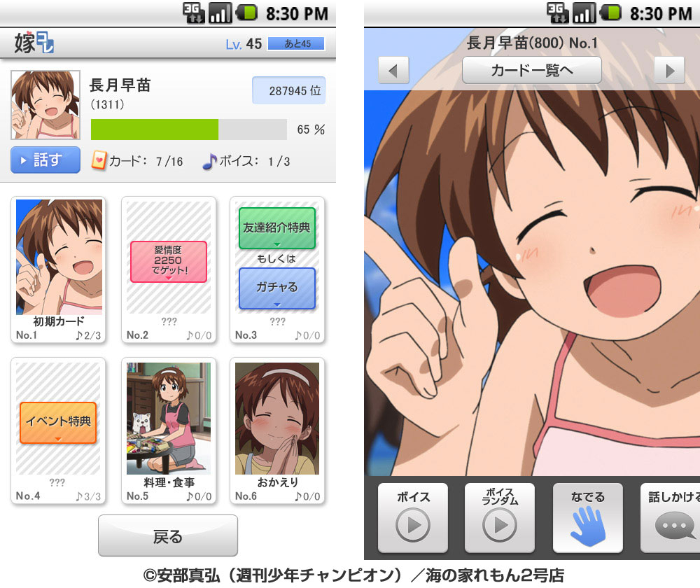Tap the battery icon in right screen status bar
700x588 pixels.
[x=610, y=12]
